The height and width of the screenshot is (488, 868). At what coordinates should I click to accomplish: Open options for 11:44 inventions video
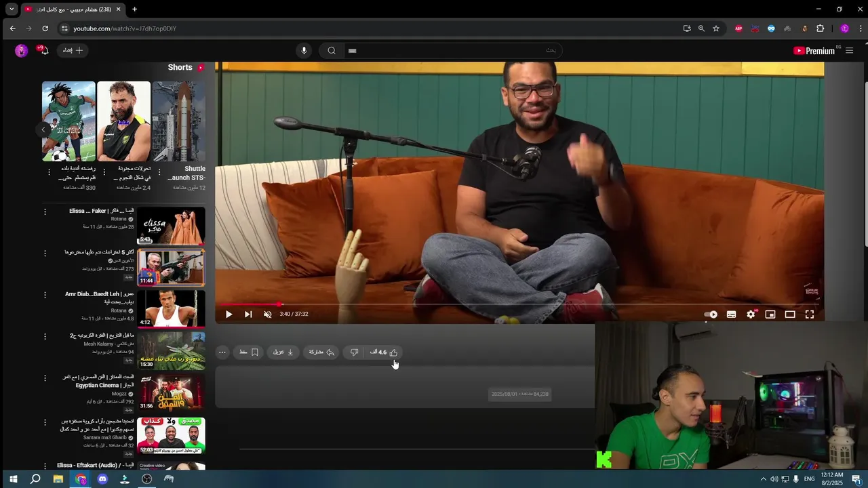[x=45, y=253]
